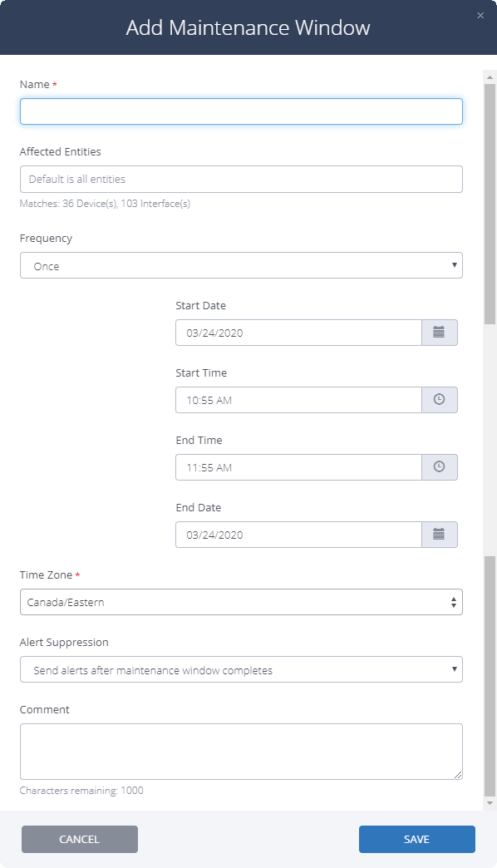
Task: Dismiss the dialog with the X
Action: [480, 15]
